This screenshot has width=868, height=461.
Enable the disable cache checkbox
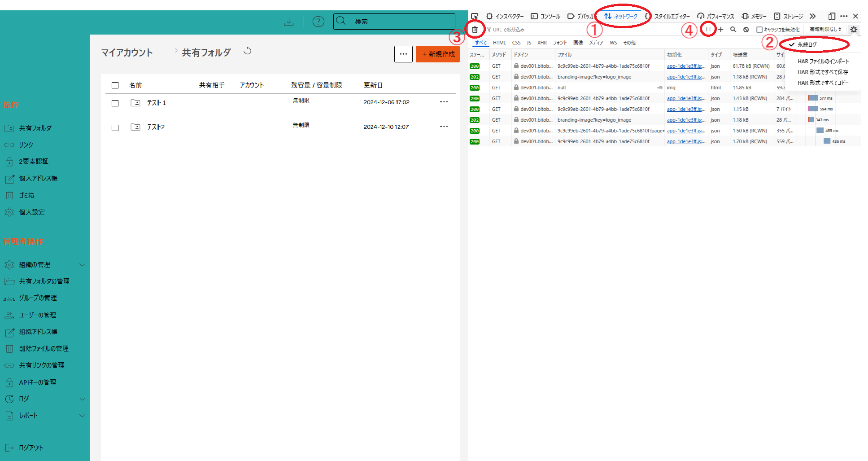759,30
